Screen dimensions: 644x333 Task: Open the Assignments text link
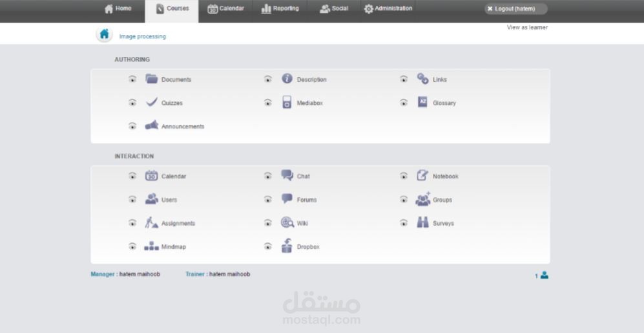[178, 223]
